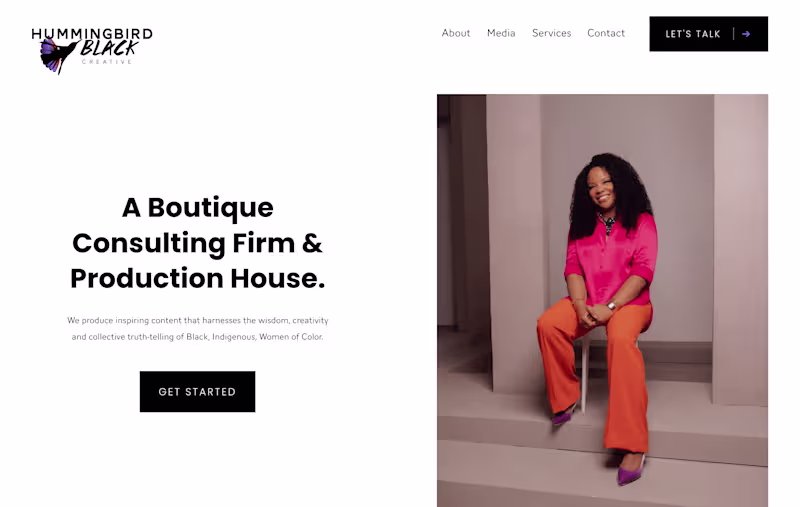Click the small CREATIVE text under the logo

point(107,62)
